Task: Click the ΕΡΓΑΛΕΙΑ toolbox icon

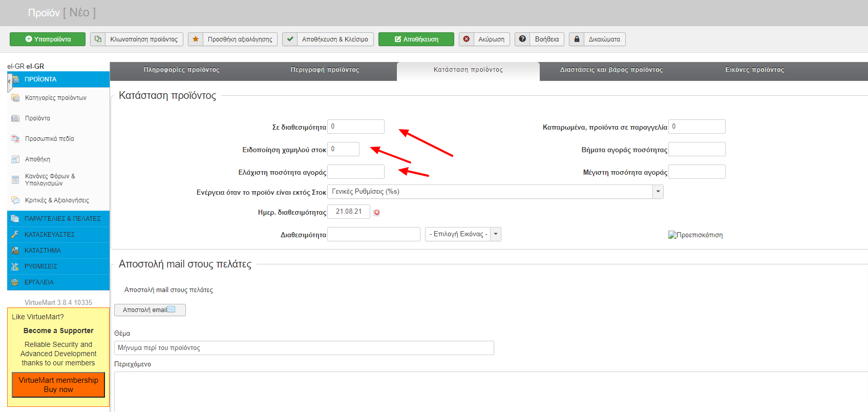Action: [x=15, y=282]
